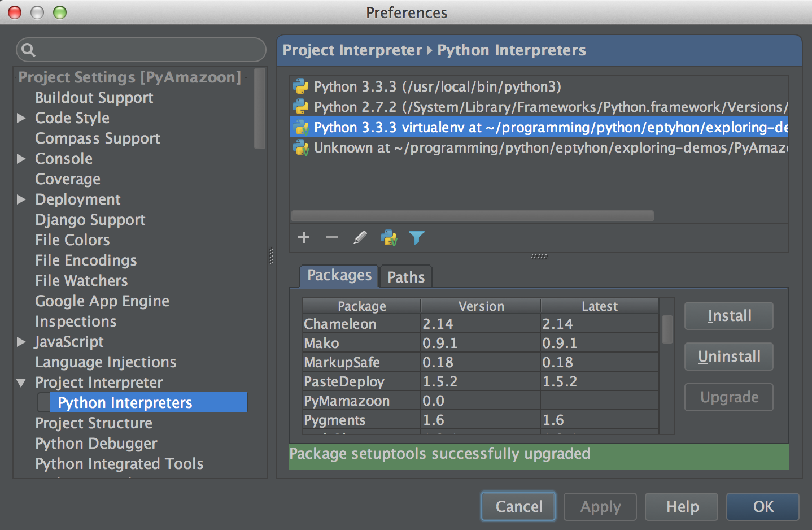Click the packages table vertical scrollbar
812x530 pixels.
pyautogui.click(x=667, y=329)
